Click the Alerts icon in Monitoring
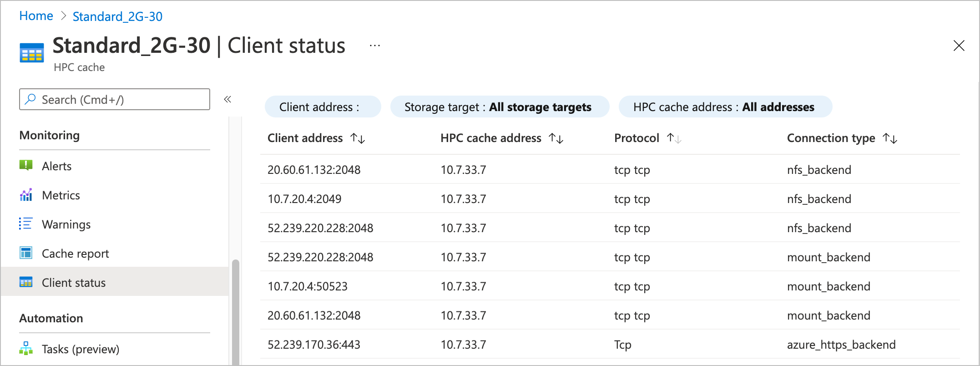This screenshot has width=980, height=366. (x=26, y=165)
